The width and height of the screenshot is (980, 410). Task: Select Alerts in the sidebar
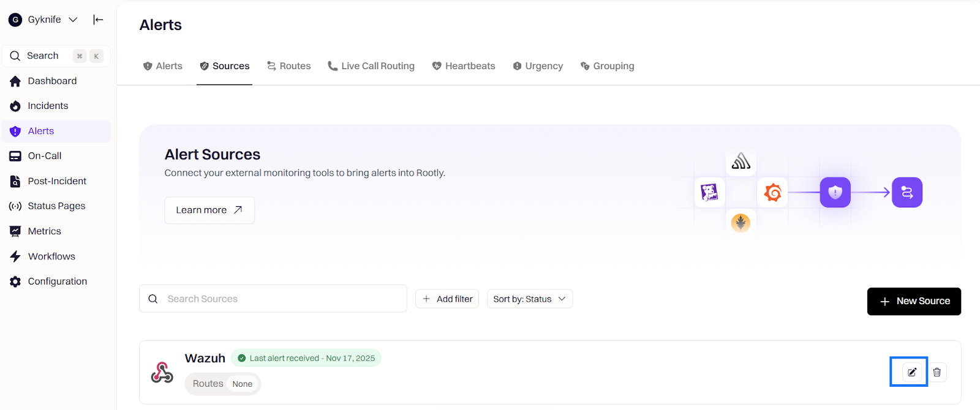click(56, 131)
